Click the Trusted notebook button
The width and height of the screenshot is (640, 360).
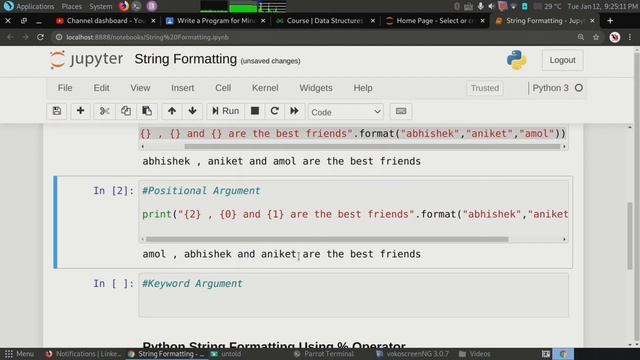(x=485, y=88)
